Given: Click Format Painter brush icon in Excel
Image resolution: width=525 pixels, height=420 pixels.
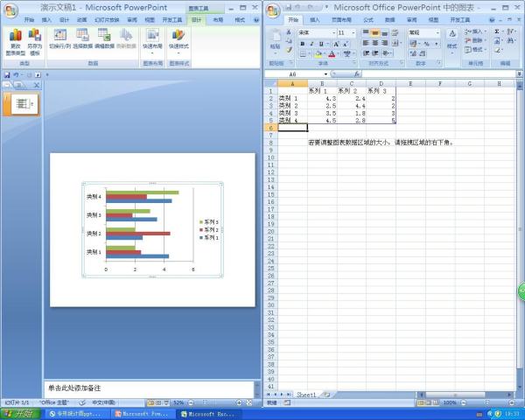Looking at the screenshot, I should click(289, 50).
